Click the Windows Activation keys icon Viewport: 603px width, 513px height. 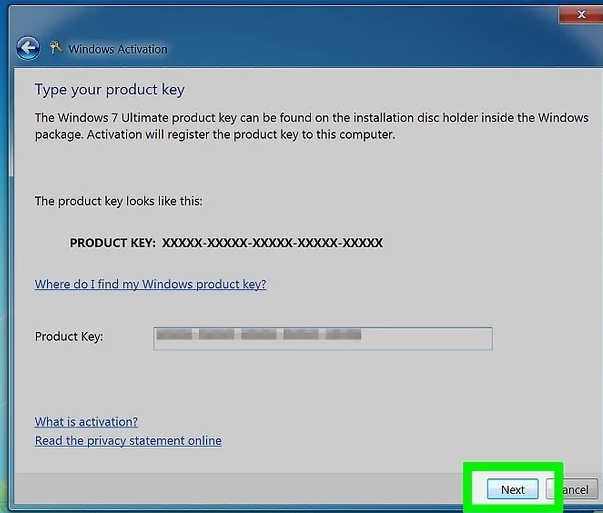55,48
